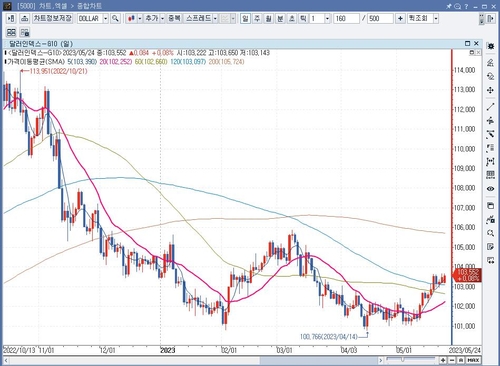Image resolution: width=500 pixels, height=366 pixels.
Task: Open the 스프레드 dropdown arrow
Action: [x=215, y=18]
